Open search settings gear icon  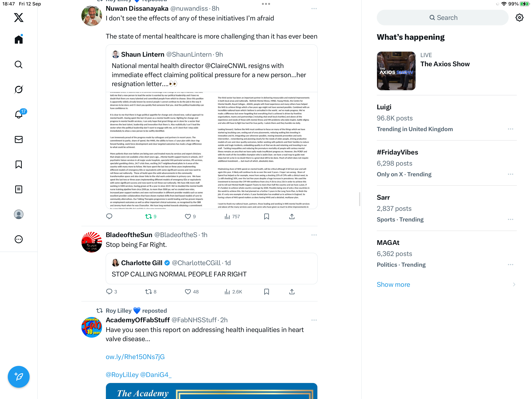(x=519, y=18)
